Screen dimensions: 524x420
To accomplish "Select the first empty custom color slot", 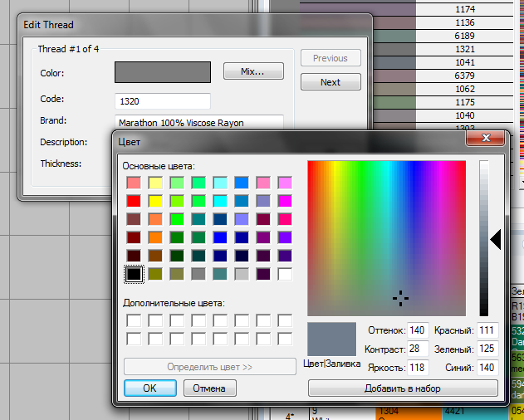I will tap(133, 320).
